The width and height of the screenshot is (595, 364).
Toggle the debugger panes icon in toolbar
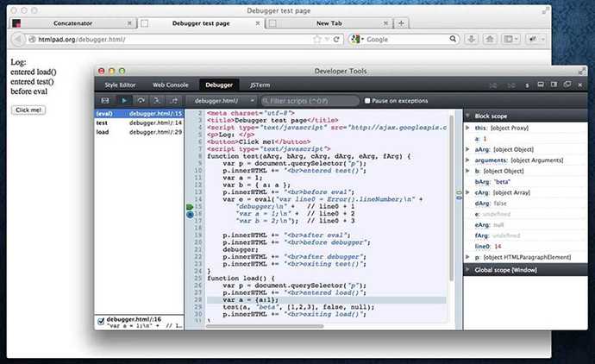pos(105,101)
